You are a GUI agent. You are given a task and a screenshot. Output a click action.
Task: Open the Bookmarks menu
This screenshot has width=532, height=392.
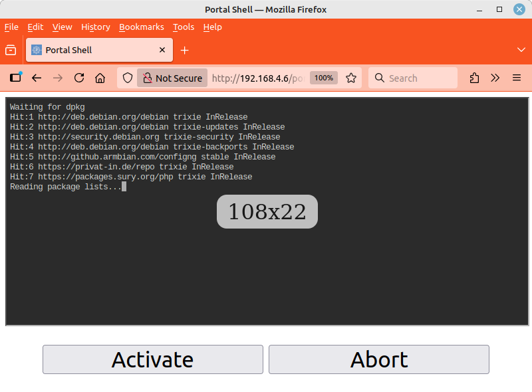point(141,27)
